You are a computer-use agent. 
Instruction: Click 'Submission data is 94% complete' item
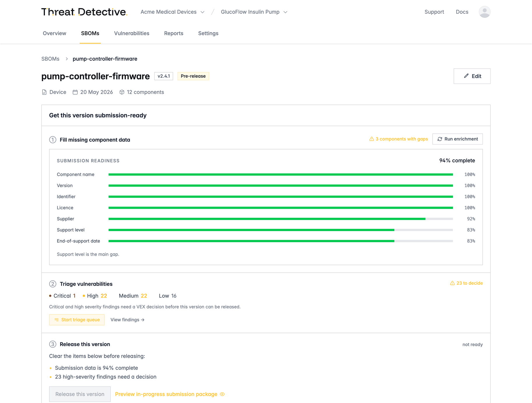click(x=97, y=368)
